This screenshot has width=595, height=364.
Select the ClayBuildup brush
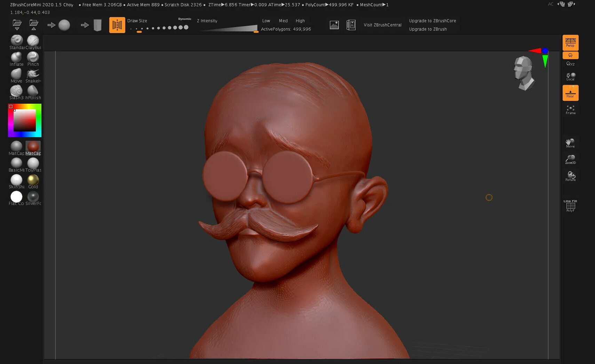[33, 40]
